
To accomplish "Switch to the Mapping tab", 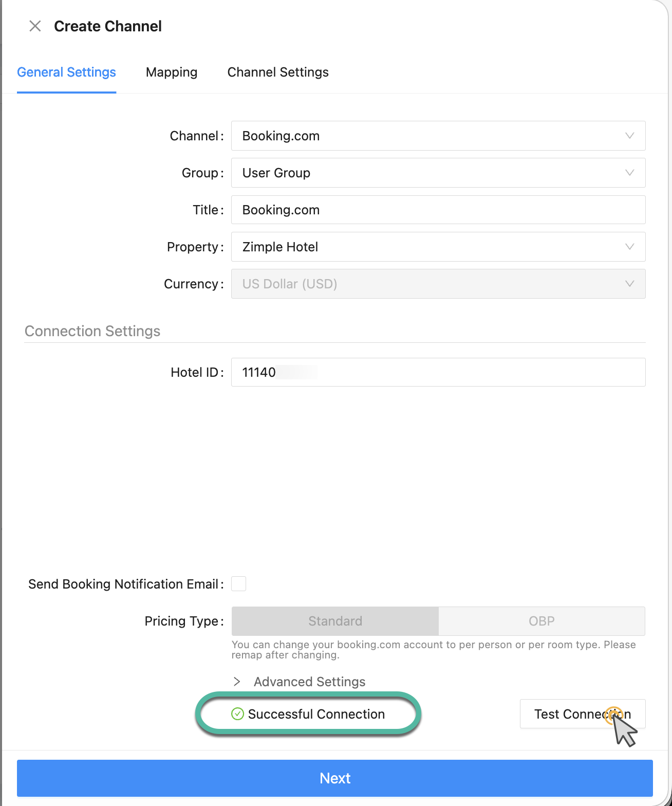I will tap(171, 72).
